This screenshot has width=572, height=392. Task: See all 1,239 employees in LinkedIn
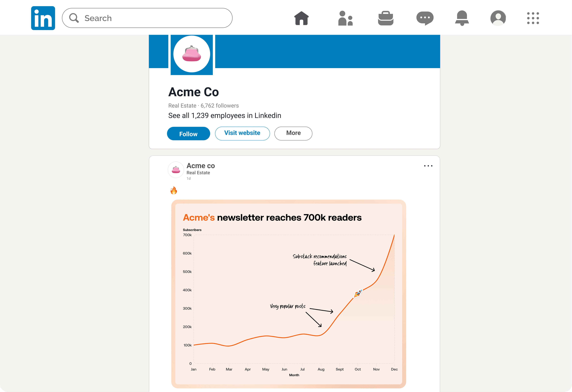(224, 115)
